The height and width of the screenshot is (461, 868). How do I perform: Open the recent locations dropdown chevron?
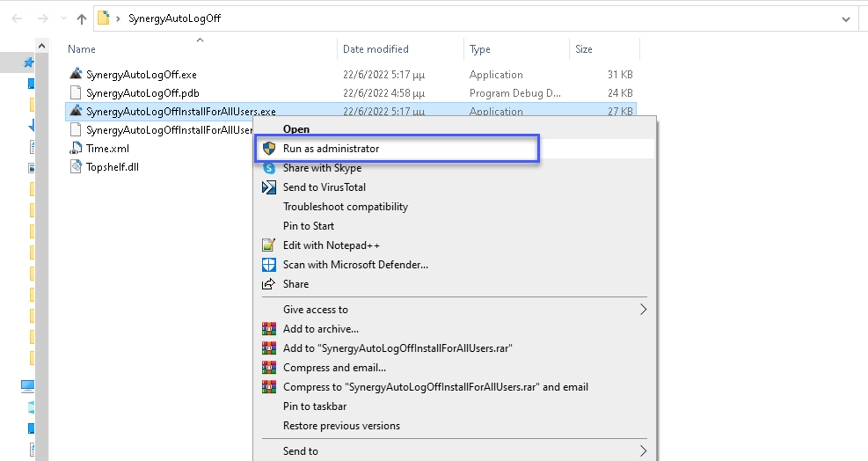point(63,18)
